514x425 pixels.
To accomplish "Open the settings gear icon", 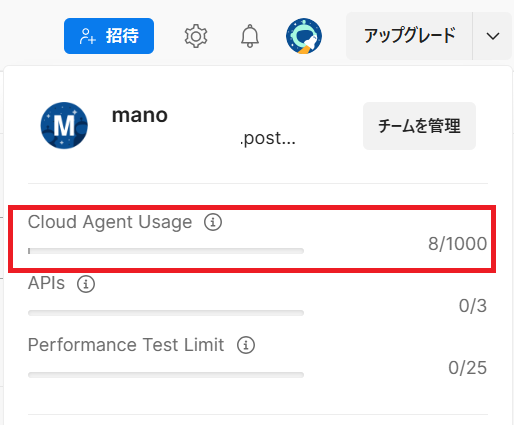I will point(196,36).
